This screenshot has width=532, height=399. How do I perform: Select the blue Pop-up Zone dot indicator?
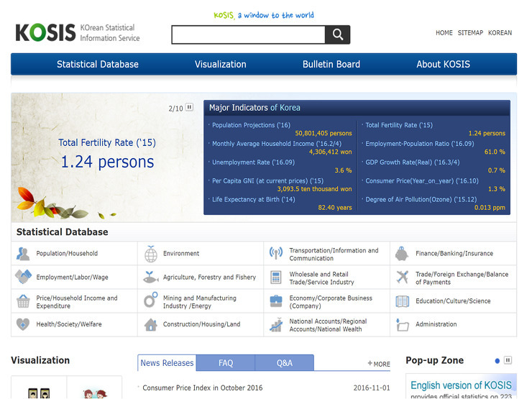click(x=497, y=361)
